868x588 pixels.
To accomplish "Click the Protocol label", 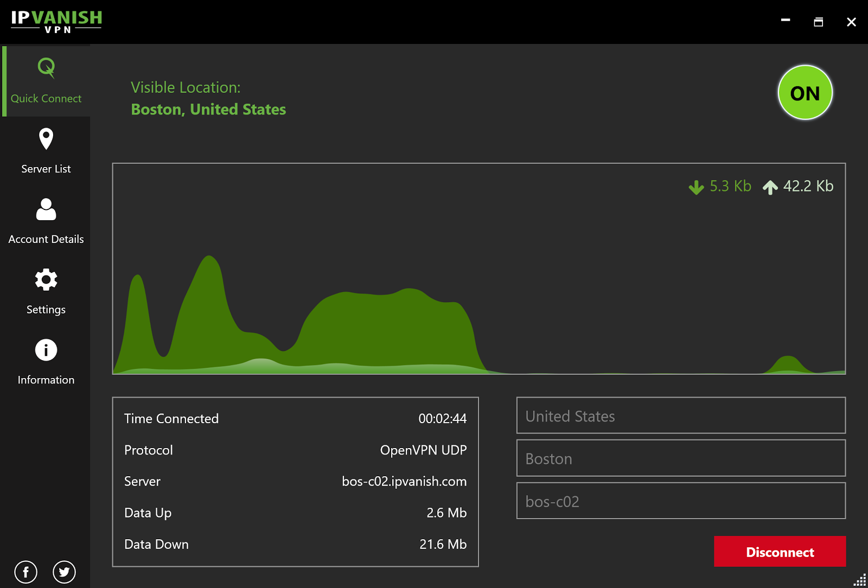I will 149,450.
